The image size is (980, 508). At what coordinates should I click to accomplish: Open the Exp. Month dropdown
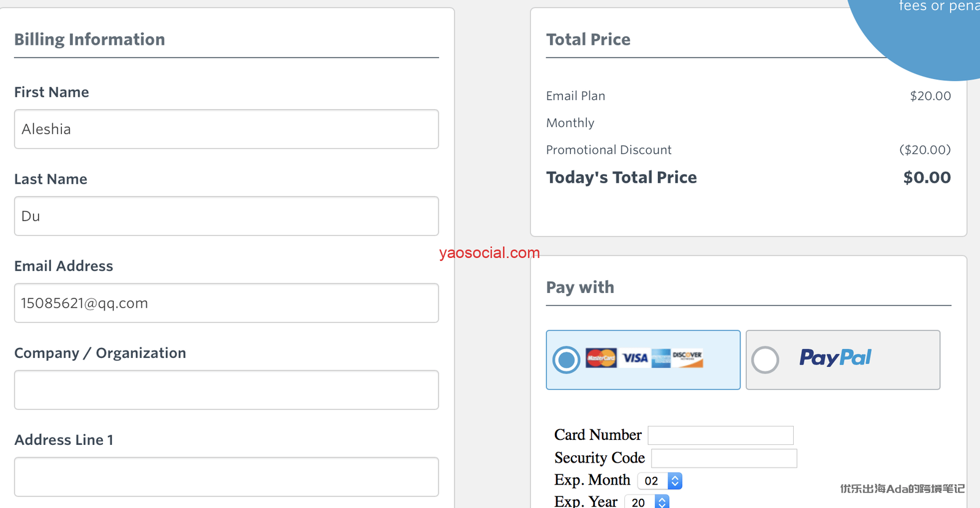(660, 481)
